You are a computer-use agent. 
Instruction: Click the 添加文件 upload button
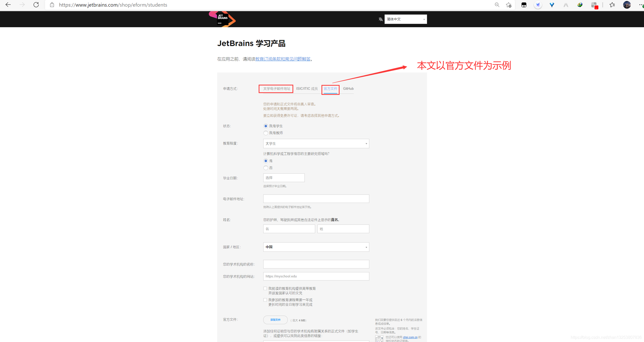[275, 320]
